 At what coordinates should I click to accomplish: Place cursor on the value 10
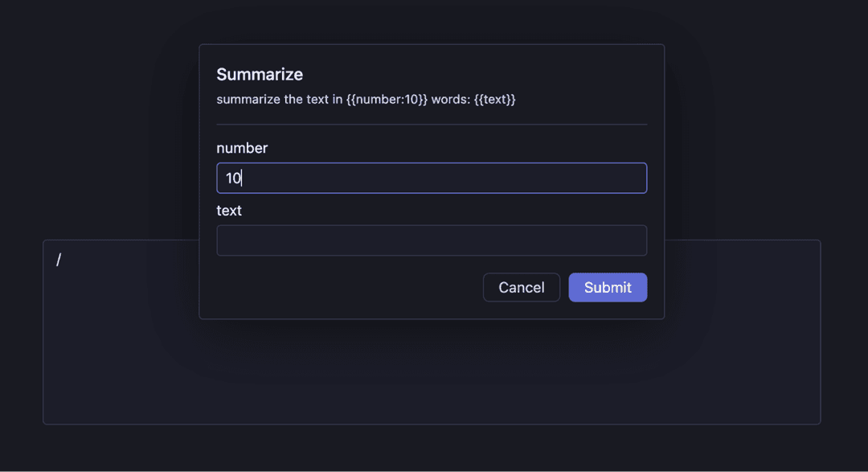pos(233,178)
